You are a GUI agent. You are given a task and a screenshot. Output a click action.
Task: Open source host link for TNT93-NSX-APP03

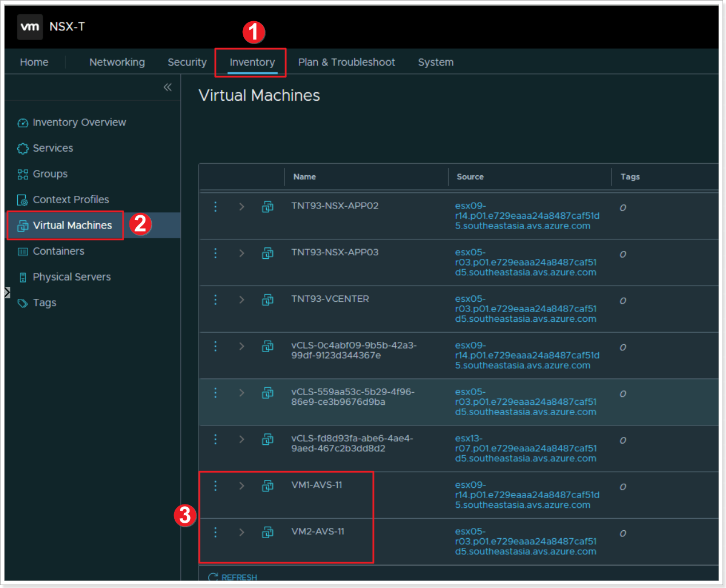tap(526, 262)
